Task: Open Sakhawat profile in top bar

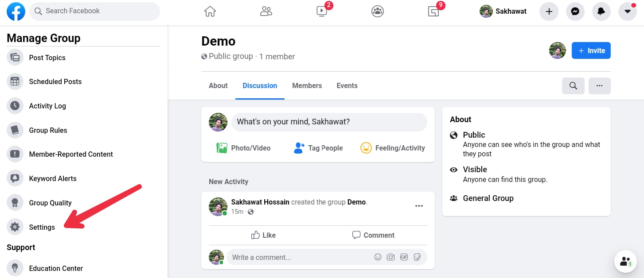Action: (503, 12)
